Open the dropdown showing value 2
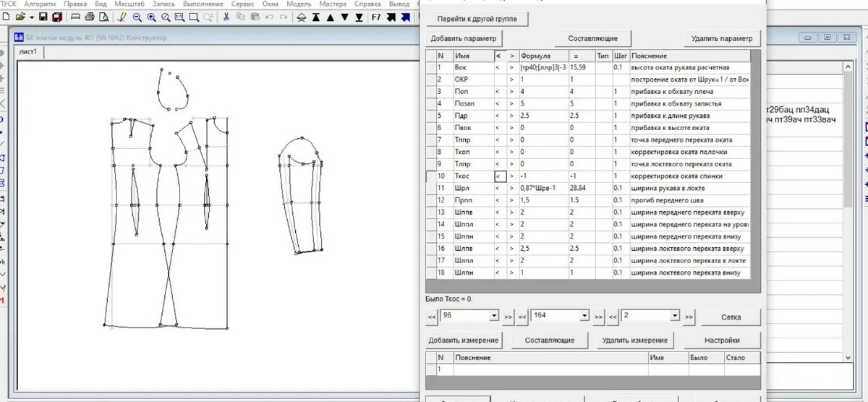This screenshot has width=868, height=402. (675, 316)
